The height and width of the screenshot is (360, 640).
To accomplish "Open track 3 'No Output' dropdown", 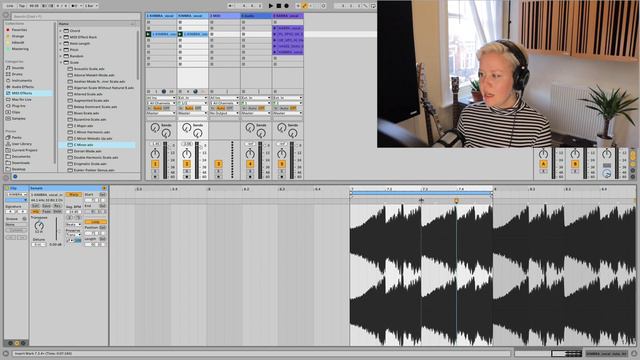I will click(224, 113).
